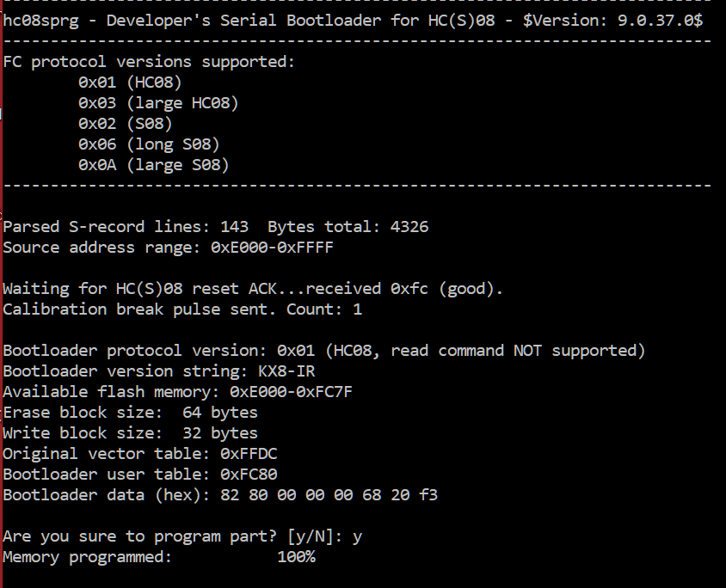Click the Source address range 0xE000-0xFFFF line
Viewport: 726px width, 588px height.
[168, 248]
